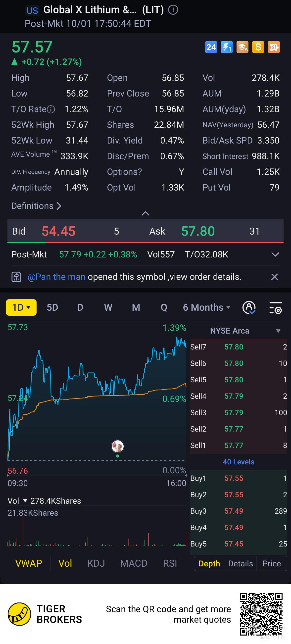Viewport: 291px width, 644px height.
Task: Tap the intraday price chart area
Action: click(x=97, y=399)
